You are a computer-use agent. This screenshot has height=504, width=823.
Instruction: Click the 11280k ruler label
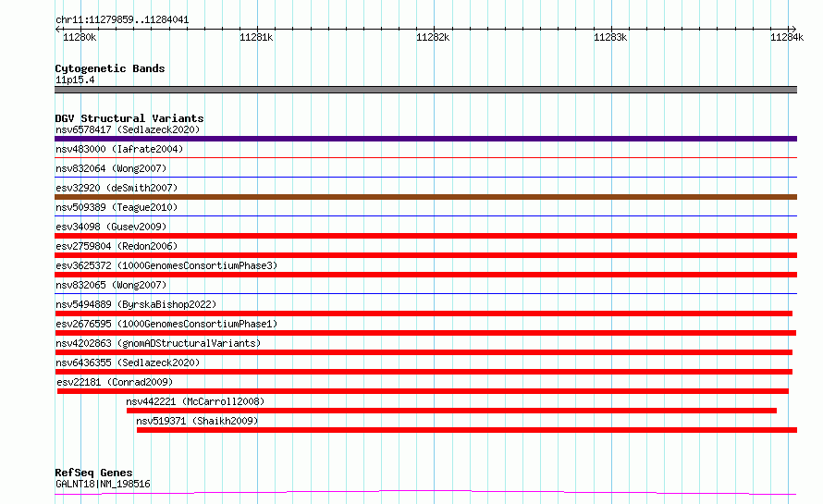80,37
